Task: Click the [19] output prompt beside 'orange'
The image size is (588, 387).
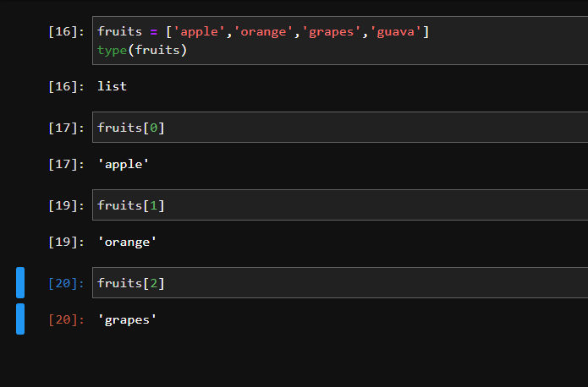Action: pos(66,242)
